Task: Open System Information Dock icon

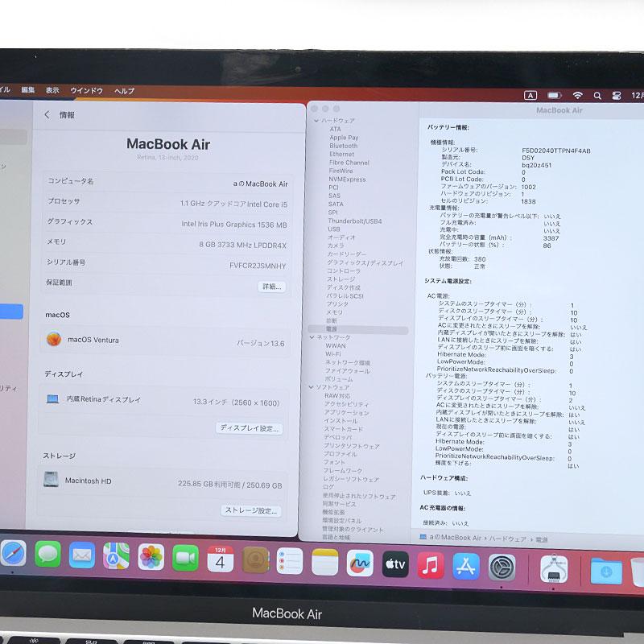Action: [x=554, y=569]
